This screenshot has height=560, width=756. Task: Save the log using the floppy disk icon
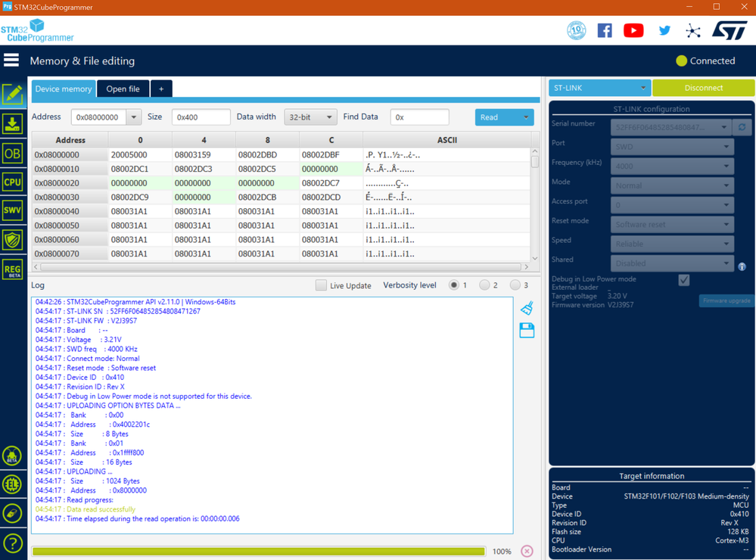click(527, 330)
